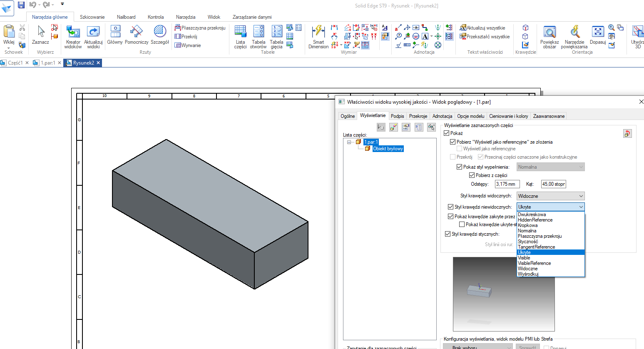
Task: Click the Przekrój section tool in ribbon
Action: click(186, 37)
